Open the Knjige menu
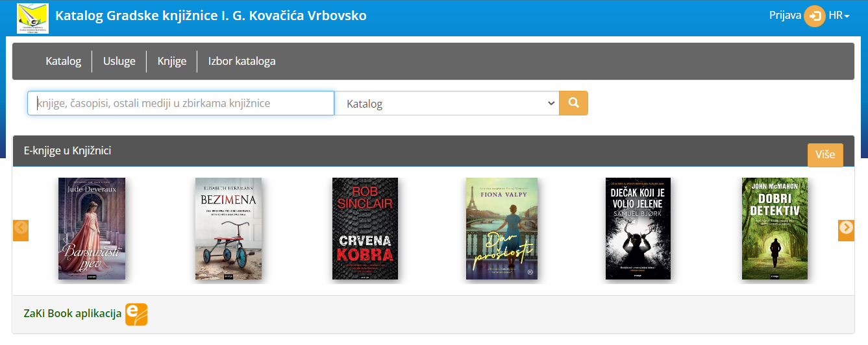 (172, 62)
